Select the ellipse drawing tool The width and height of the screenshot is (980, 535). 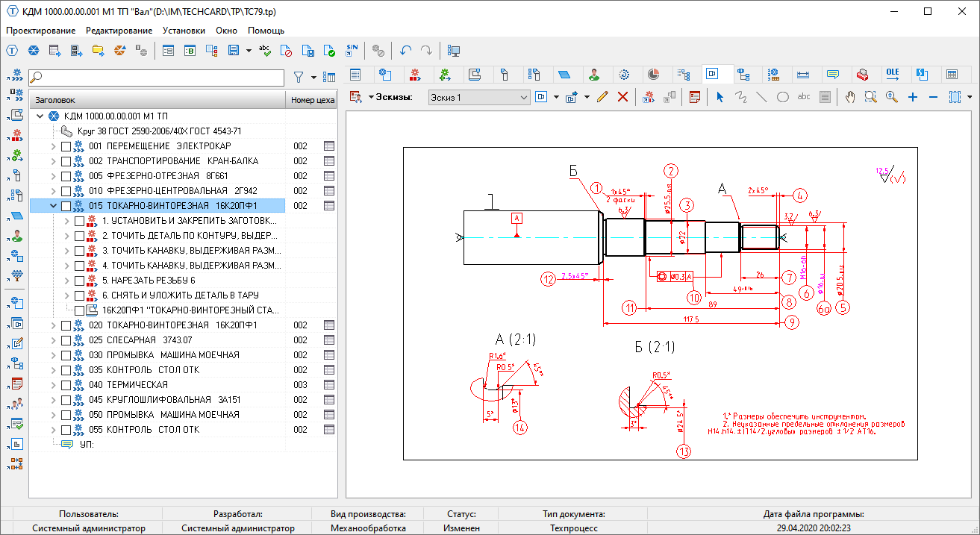[783, 97]
